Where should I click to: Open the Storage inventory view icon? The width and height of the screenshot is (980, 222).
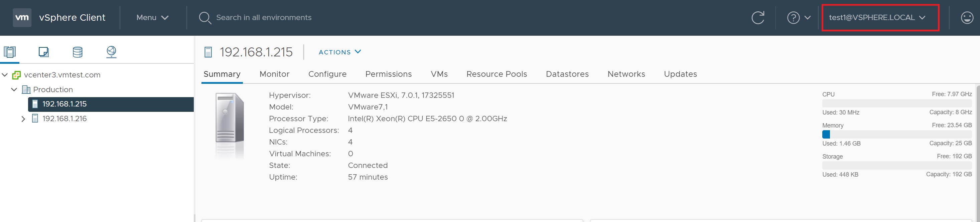pyautogui.click(x=78, y=52)
